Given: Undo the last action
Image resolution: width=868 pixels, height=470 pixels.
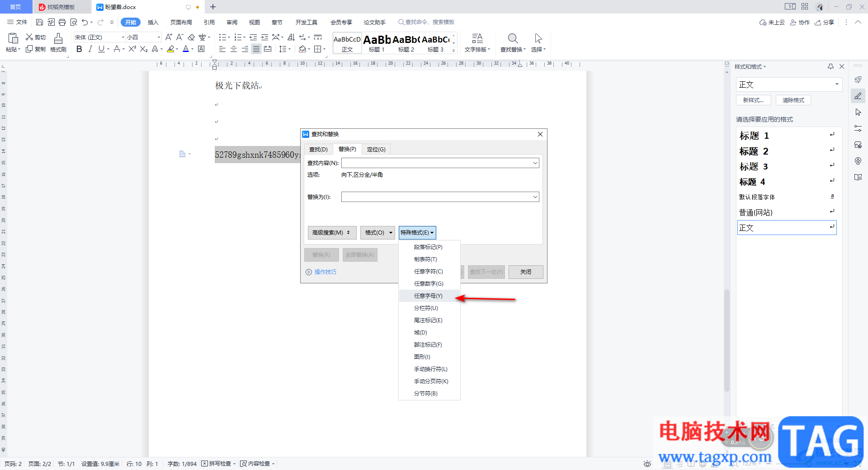Looking at the screenshot, I should [x=85, y=22].
